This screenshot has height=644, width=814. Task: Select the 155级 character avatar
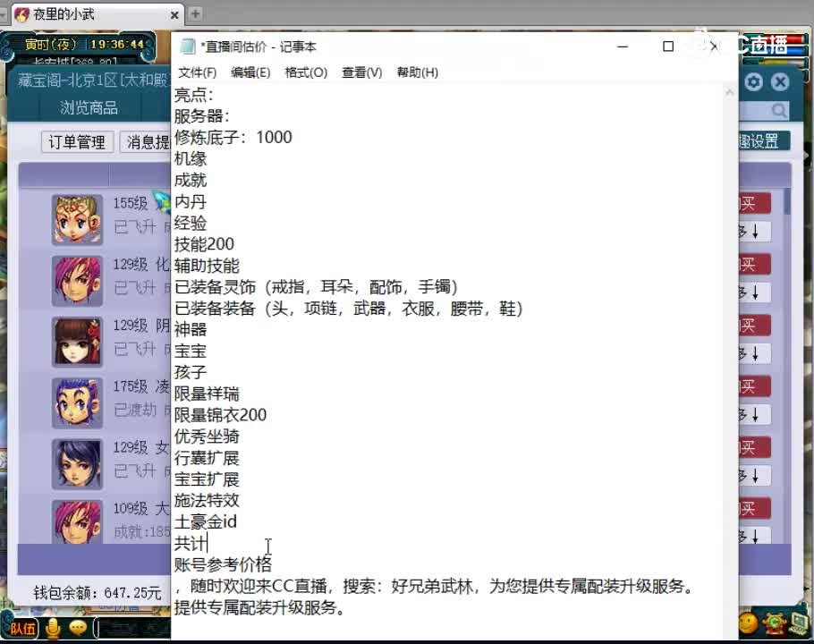point(77,220)
